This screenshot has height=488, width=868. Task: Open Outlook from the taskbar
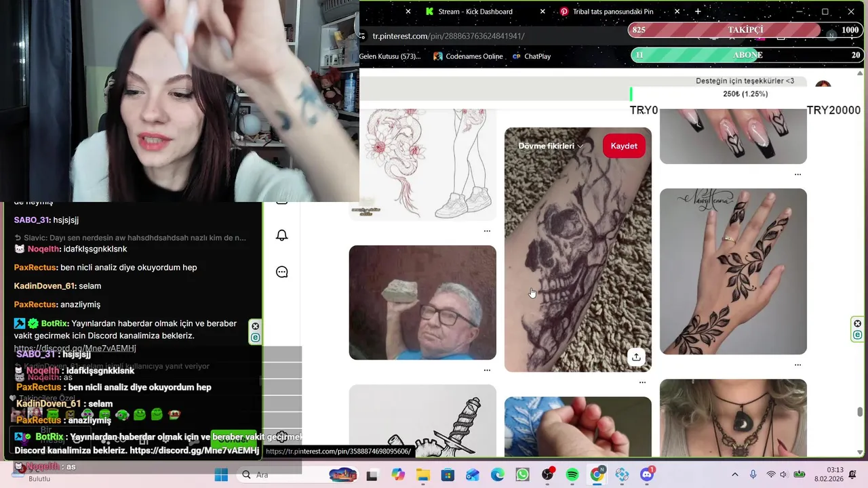[473, 475]
